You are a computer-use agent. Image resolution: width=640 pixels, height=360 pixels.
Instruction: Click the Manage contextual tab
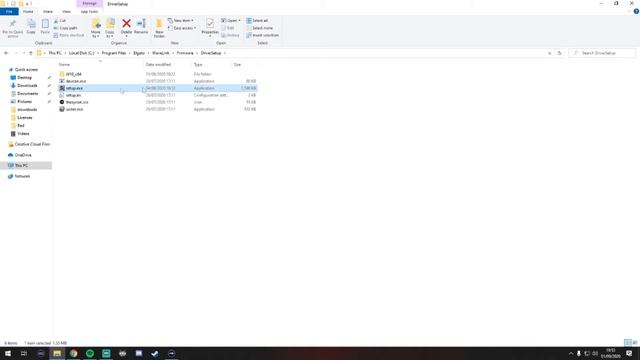click(89, 4)
